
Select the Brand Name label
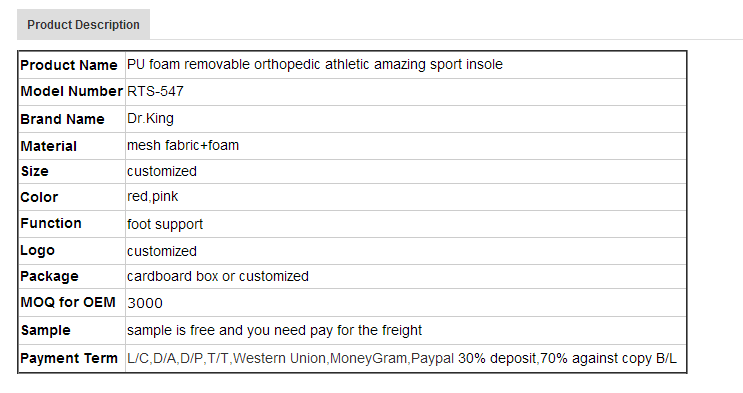coord(62,119)
